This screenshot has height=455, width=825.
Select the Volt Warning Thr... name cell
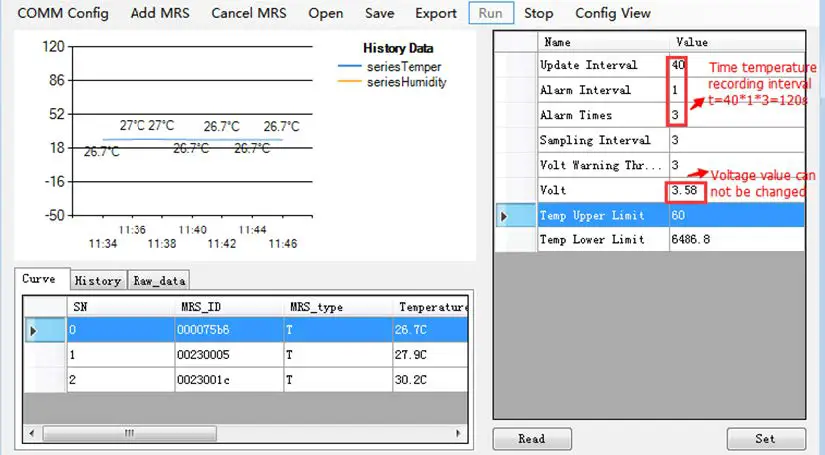[603, 165]
